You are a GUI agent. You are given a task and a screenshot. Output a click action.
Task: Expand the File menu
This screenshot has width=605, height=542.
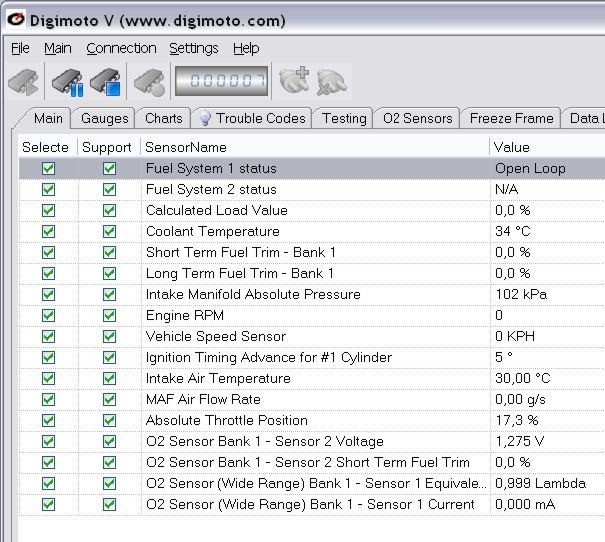(20, 48)
